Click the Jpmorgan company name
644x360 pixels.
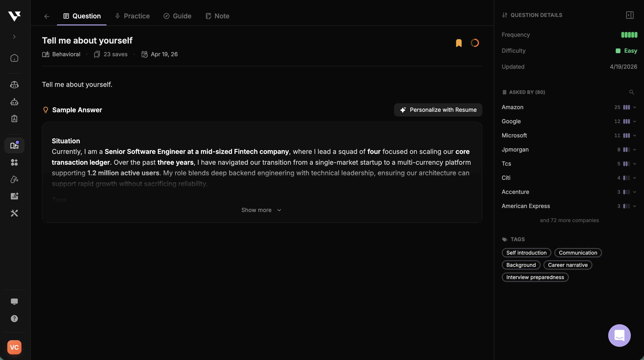pos(515,150)
